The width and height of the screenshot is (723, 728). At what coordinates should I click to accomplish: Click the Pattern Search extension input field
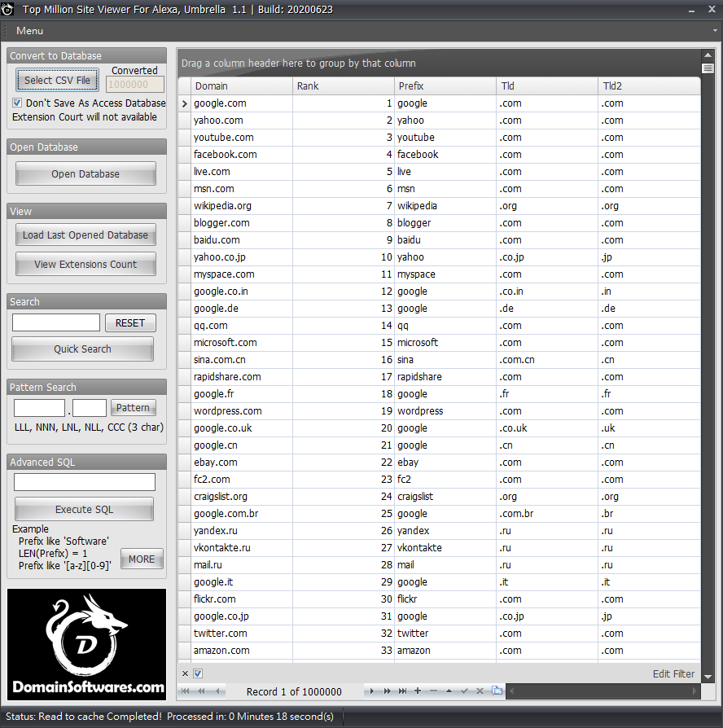90,408
